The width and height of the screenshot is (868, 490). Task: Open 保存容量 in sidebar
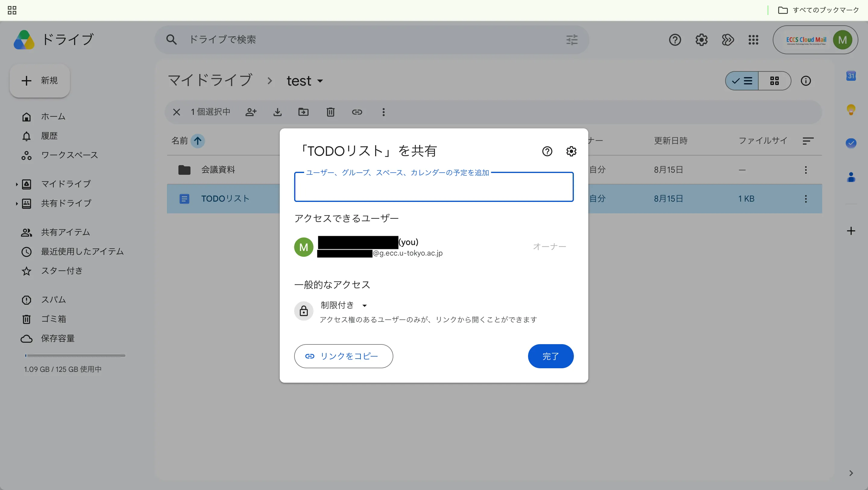(x=48, y=338)
